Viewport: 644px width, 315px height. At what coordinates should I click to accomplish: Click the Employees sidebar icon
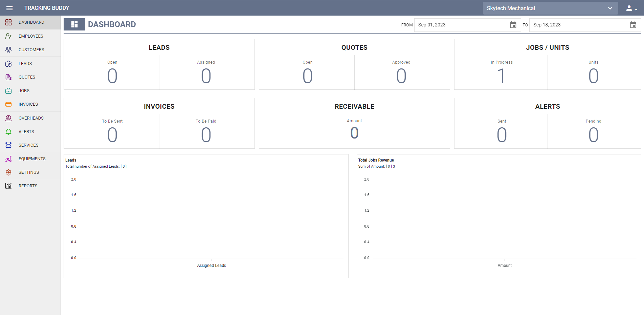coord(8,36)
